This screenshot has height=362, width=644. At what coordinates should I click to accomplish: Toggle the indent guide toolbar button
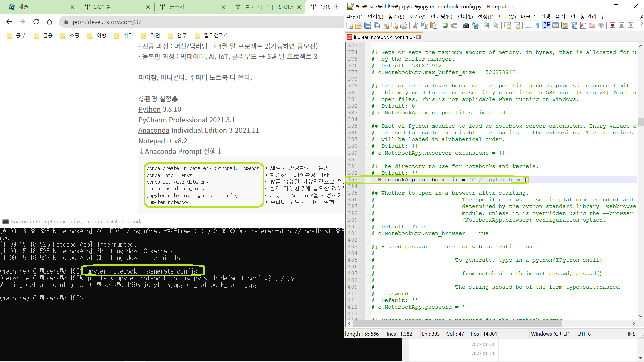[547, 26]
